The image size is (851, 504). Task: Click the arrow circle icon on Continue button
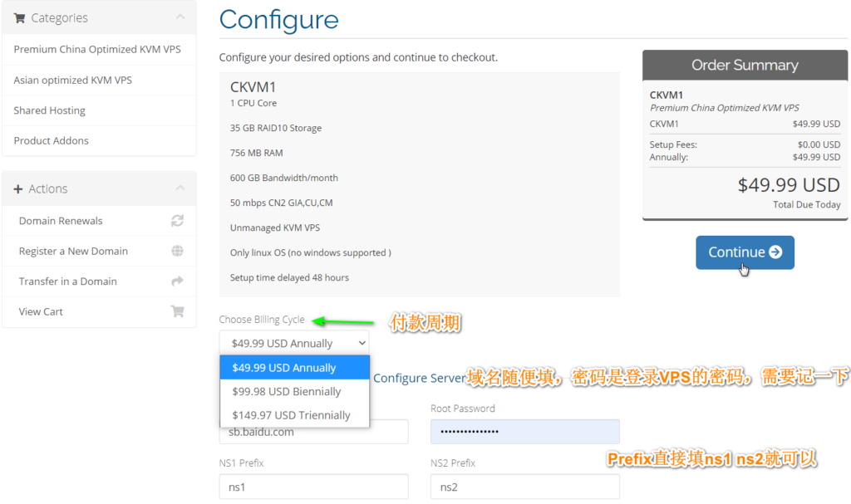tap(776, 252)
